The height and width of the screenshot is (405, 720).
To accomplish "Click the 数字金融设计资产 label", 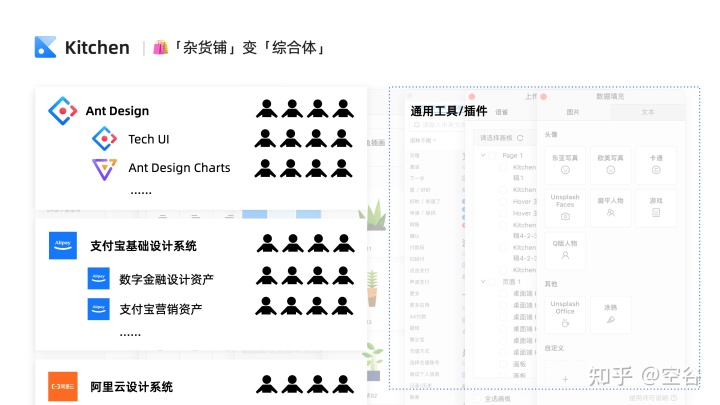I will [166, 279].
